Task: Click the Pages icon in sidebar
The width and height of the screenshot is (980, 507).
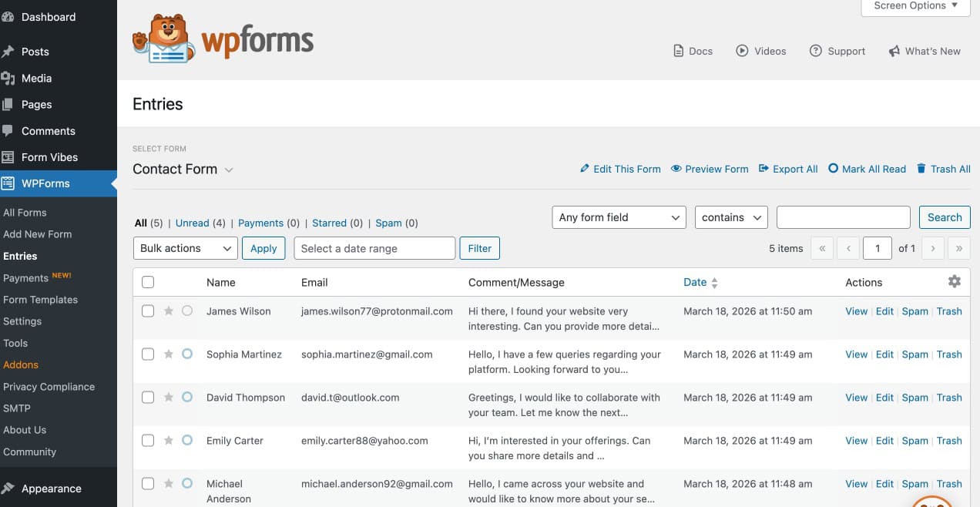Action: tap(8, 104)
